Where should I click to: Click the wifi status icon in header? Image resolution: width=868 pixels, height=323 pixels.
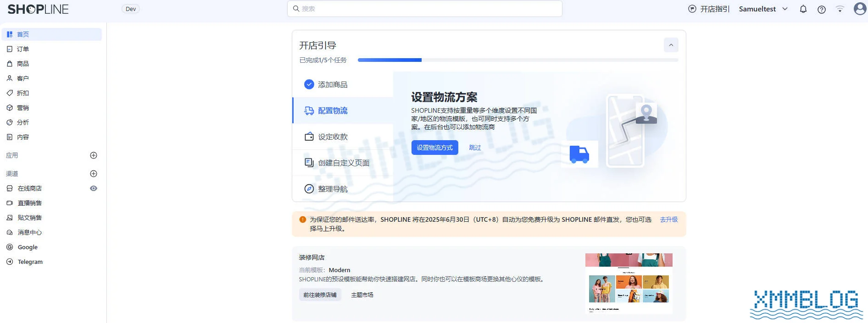coord(840,9)
